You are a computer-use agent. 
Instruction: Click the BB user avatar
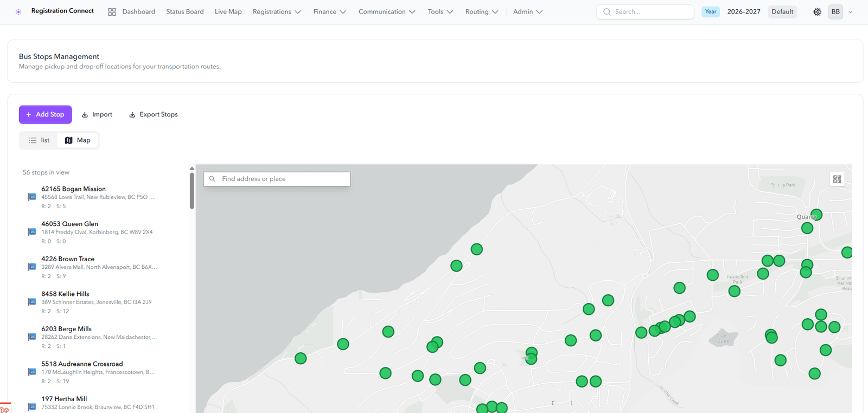(835, 12)
